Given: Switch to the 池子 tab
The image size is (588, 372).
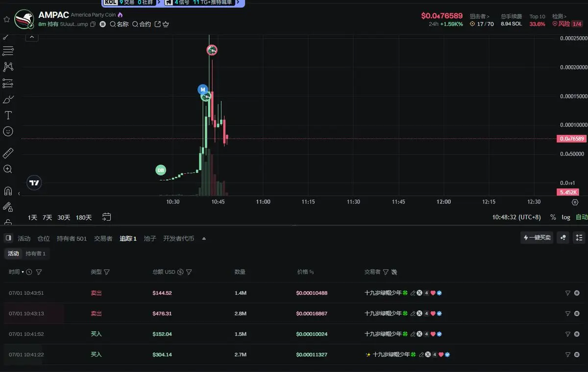Looking at the screenshot, I should 150,239.
